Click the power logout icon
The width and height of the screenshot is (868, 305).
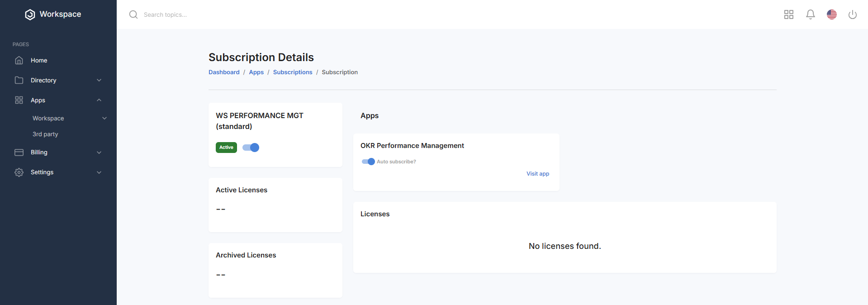[852, 14]
